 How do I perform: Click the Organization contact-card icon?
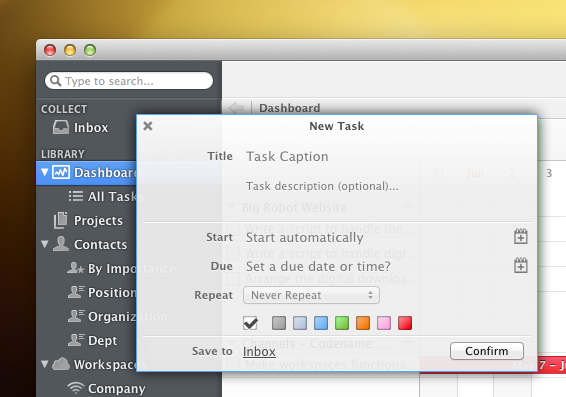(x=76, y=316)
